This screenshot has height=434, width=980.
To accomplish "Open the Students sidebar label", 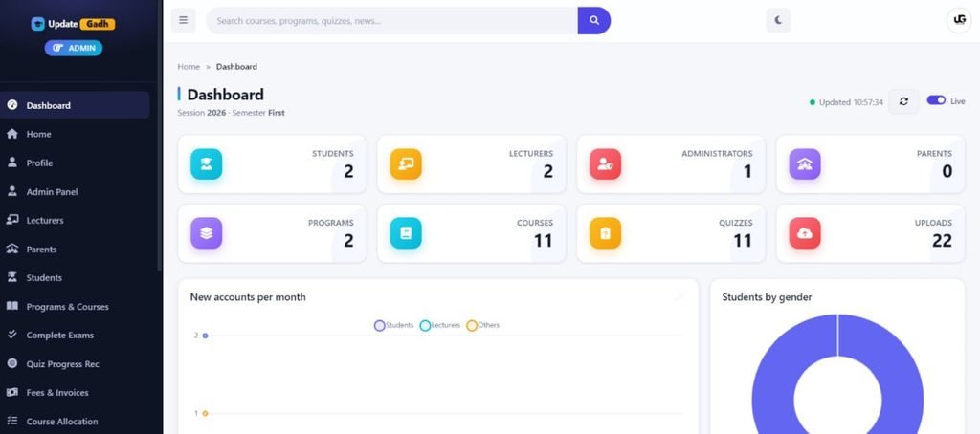I will pyautogui.click(x=44, y=278).
